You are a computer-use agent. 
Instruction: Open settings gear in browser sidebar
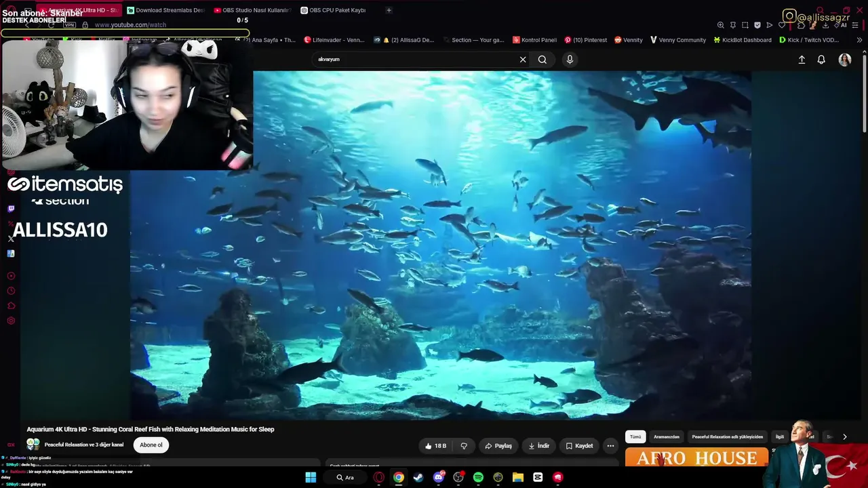11,321
